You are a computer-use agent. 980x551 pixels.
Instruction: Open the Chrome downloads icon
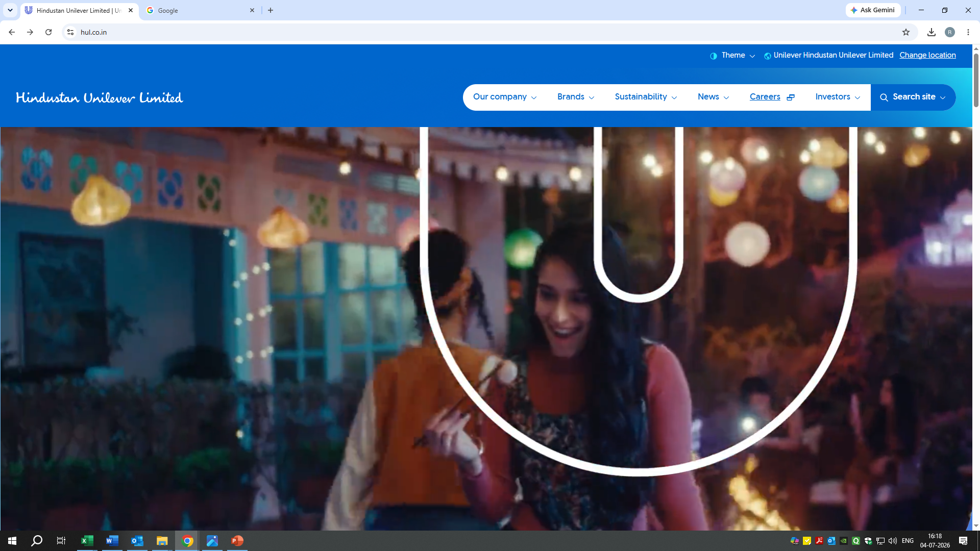[x=932, y=32]
